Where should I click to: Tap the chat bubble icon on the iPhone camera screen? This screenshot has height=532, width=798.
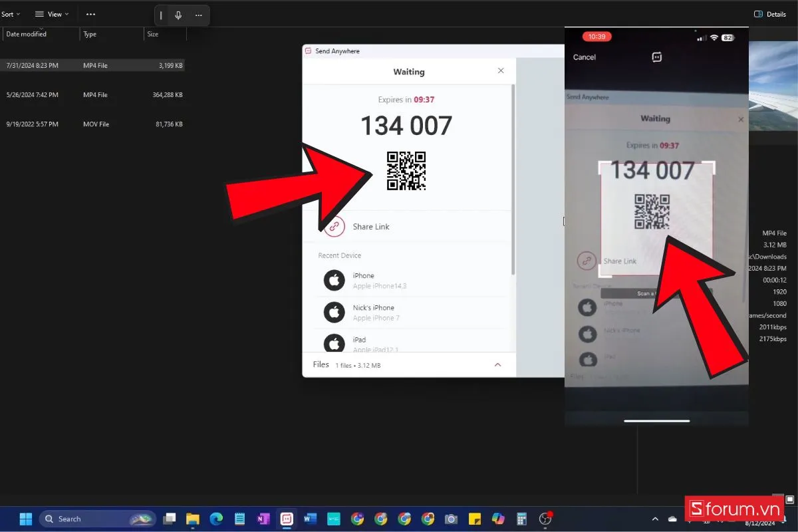[656, 57]
